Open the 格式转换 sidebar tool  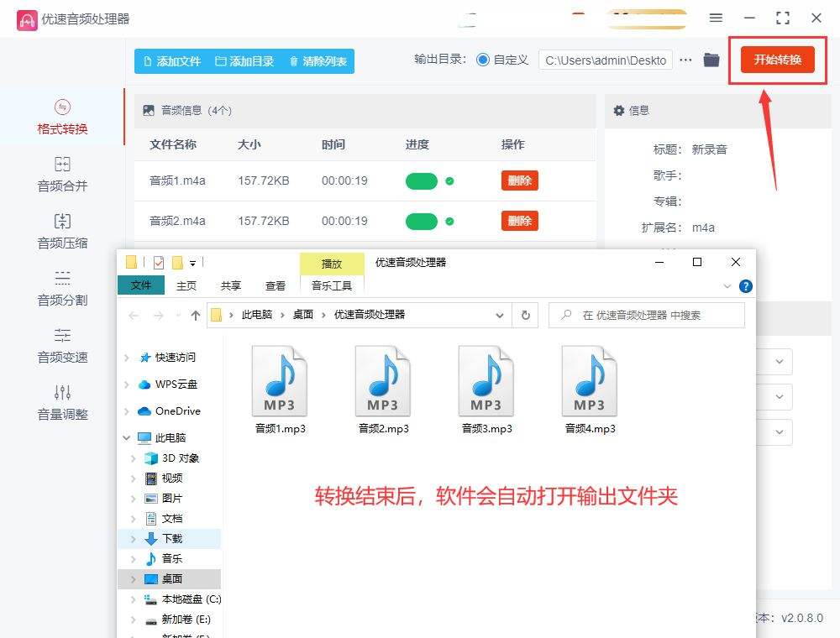tap(62, 117)
